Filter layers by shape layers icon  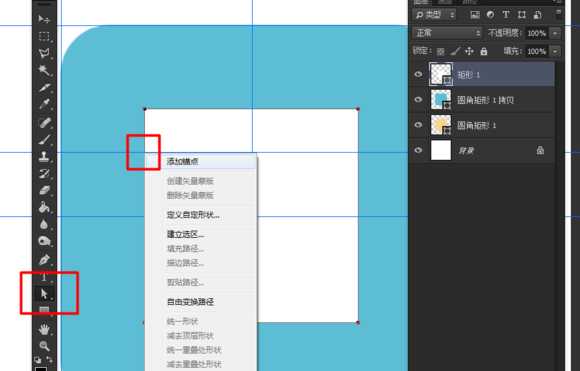(x=522, y=15)
